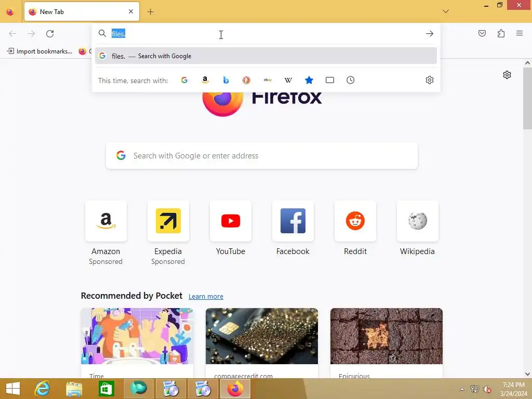Go forward one page

click(x=31, y=34)
